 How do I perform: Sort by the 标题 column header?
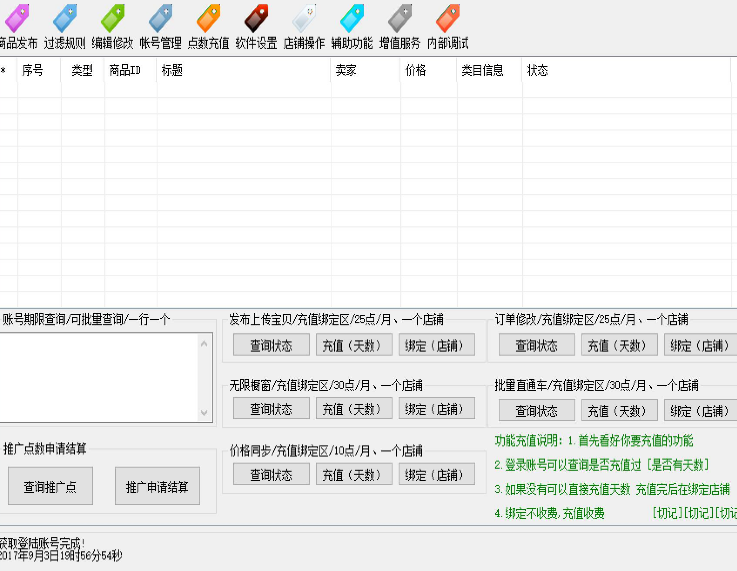pos(243,71)
